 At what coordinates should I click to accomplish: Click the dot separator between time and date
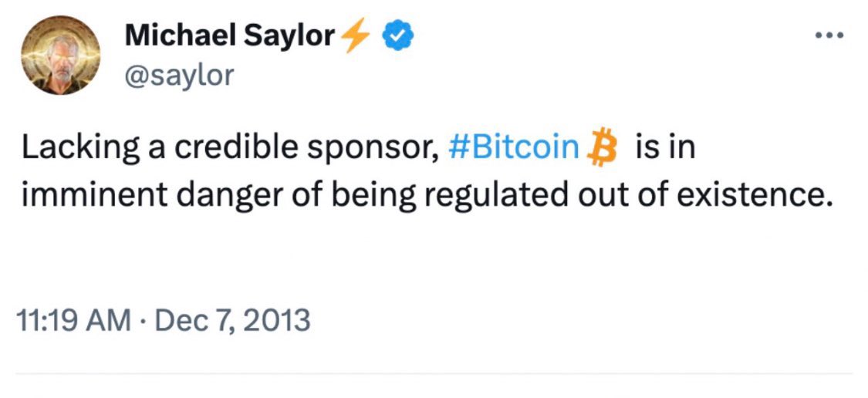click(x=144, y=319)
